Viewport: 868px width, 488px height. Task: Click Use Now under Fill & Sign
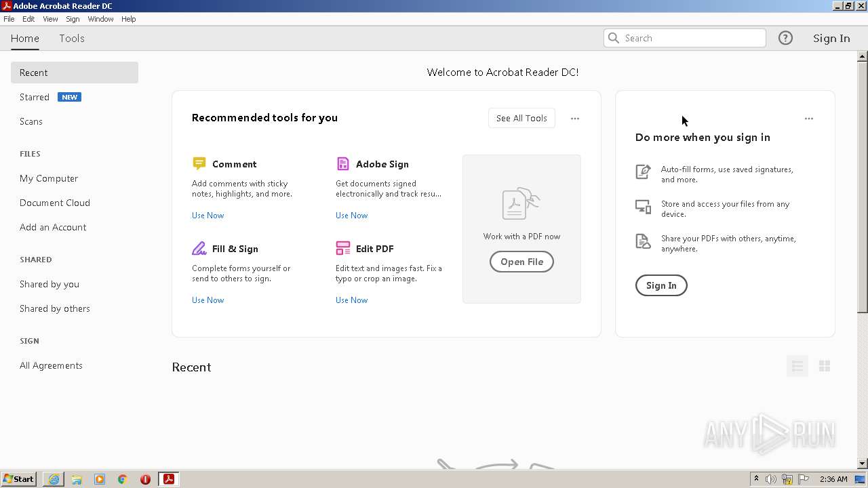pos(208,300)
